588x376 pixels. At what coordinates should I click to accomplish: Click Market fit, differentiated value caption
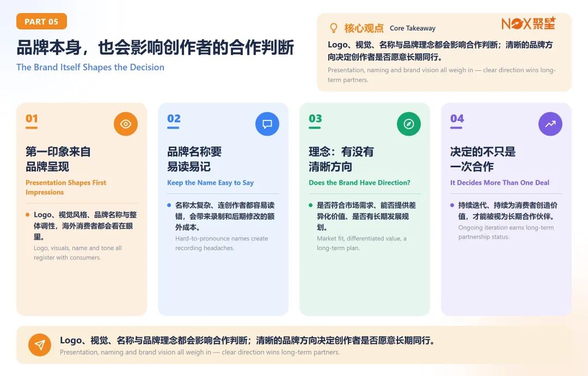coord(362,243)
